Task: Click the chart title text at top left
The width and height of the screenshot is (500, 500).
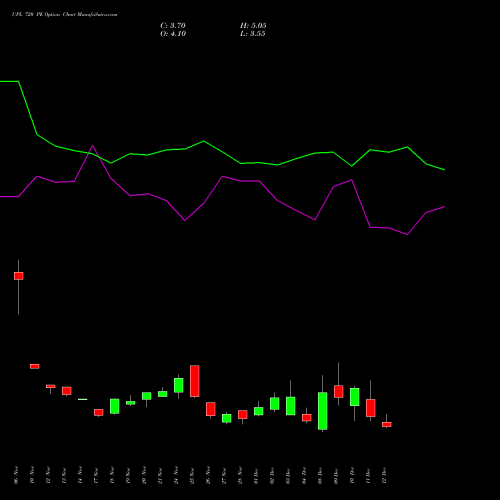Action: coord(64,15)
